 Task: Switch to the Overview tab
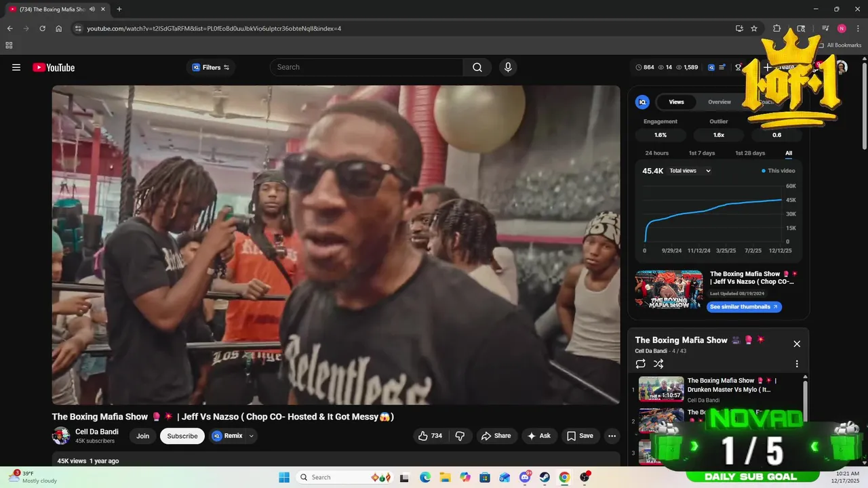(x=719, y=102)
